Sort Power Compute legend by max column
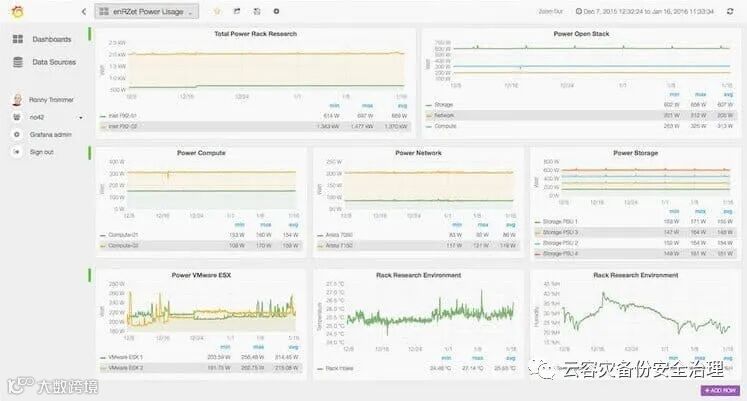The width and height of the screenshot is (747, 401). (x=265, y=225)
